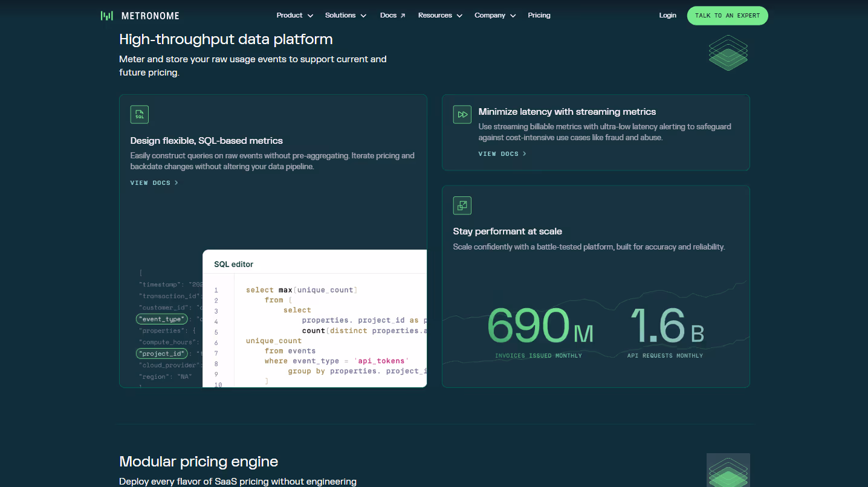Click the "project_id" highlighted tag

(x=161, y=353)
